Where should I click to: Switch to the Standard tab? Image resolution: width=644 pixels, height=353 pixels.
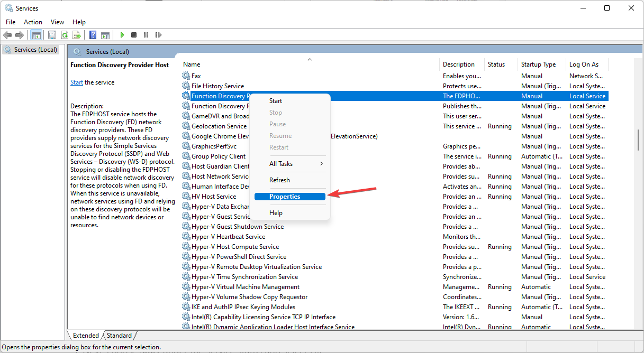coord(120,336)
